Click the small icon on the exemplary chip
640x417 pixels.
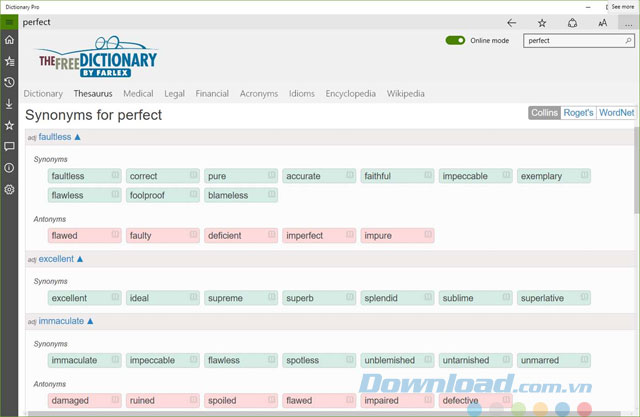click(x=584, y=175)
